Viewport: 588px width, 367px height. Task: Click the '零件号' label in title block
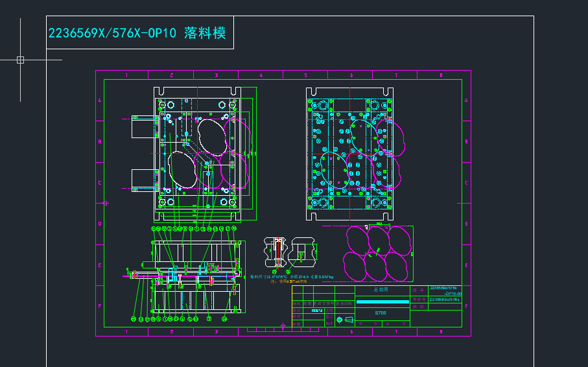(x=419, y=300)
